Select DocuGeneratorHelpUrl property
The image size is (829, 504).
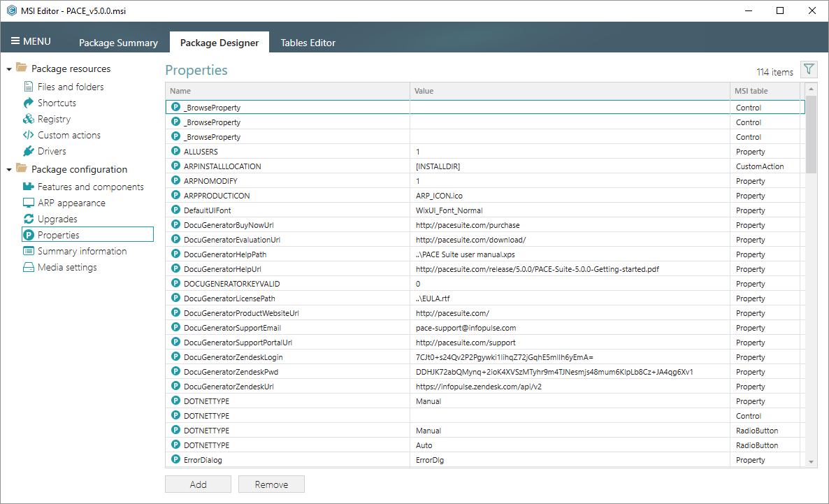[222, 269]
